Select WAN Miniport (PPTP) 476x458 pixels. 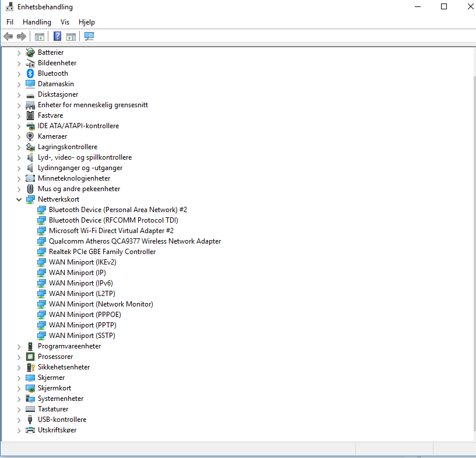(x=83, y=325)
